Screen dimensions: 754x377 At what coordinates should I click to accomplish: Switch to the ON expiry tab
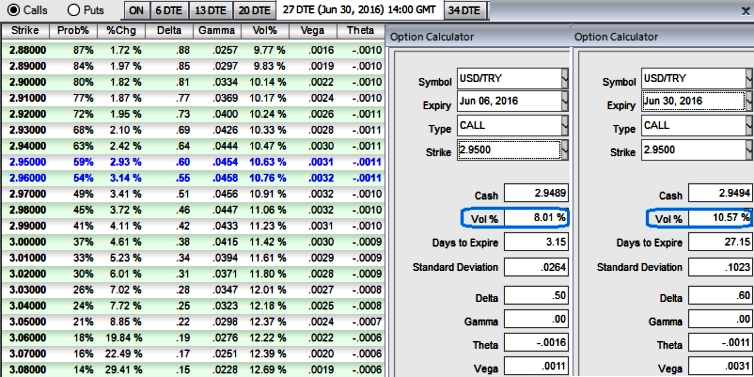pyautogui.click(x=137, y=10)
